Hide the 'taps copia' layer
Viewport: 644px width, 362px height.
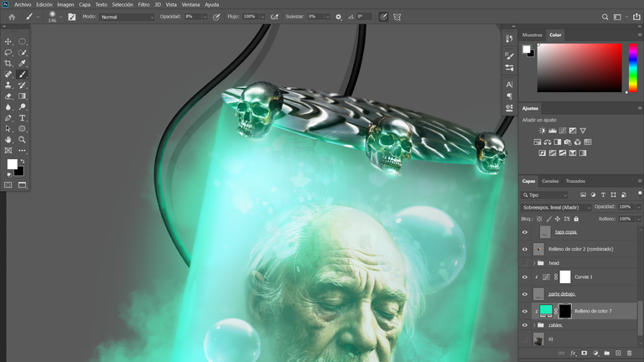pos(524,232)
